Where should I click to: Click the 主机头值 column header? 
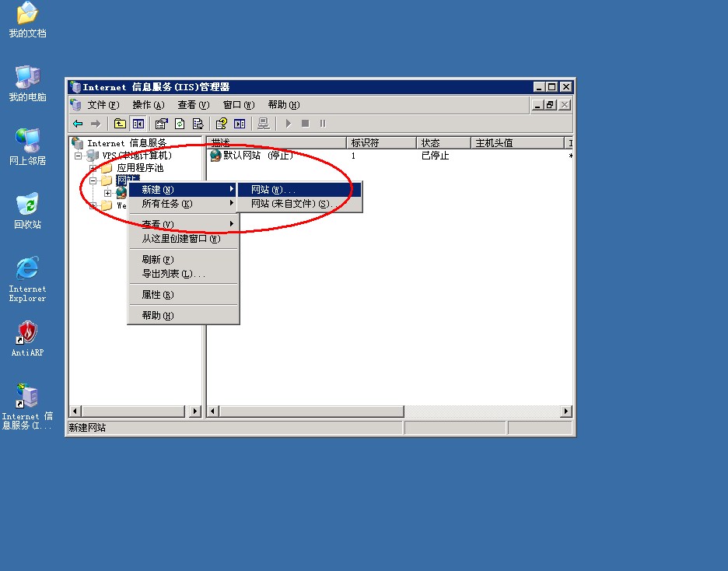tap(516, 142)
